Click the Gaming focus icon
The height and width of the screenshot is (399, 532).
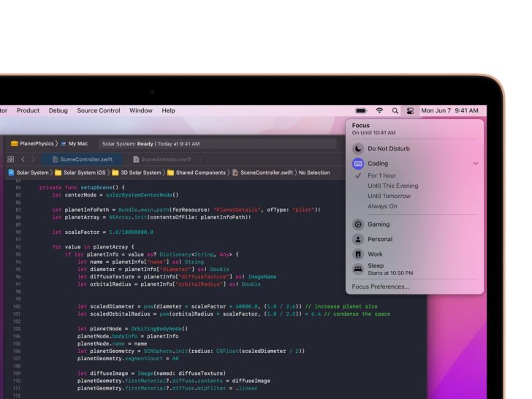[358, 224]
